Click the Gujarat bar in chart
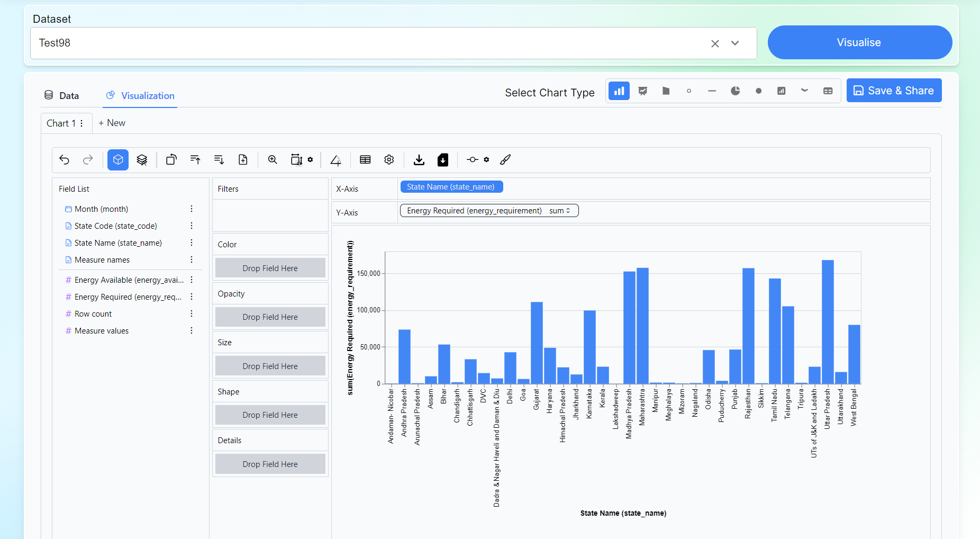Screen dimensions: 980x539 (x=537, y=343)
